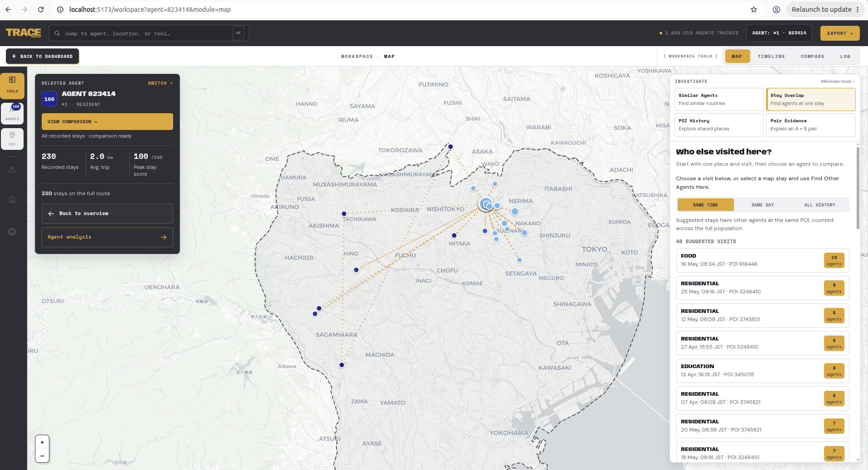Open the Tools sidebar panel

tap(12, 85)
